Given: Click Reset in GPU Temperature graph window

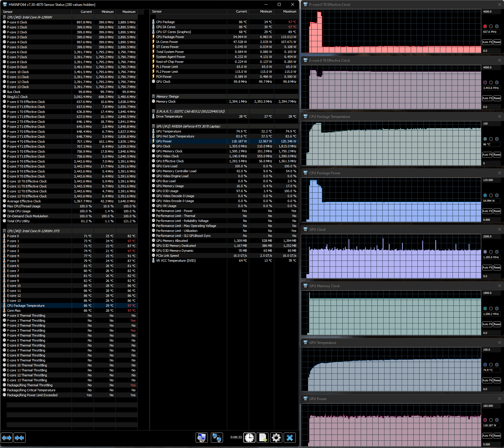Looking at the screenshot, I should [x=497, y=380].
